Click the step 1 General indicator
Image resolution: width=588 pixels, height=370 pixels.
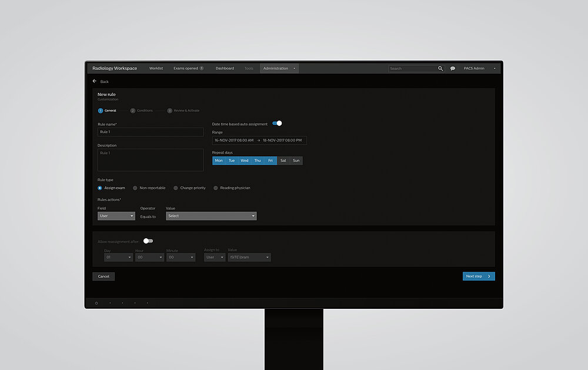[x=101, y=111]
